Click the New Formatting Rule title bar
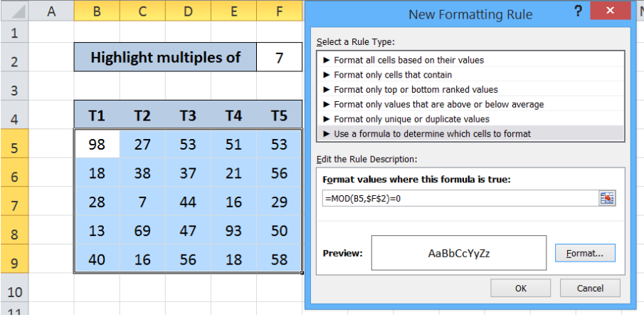The height and width of the screenshot is (315, 644). (x=470, y=14)
